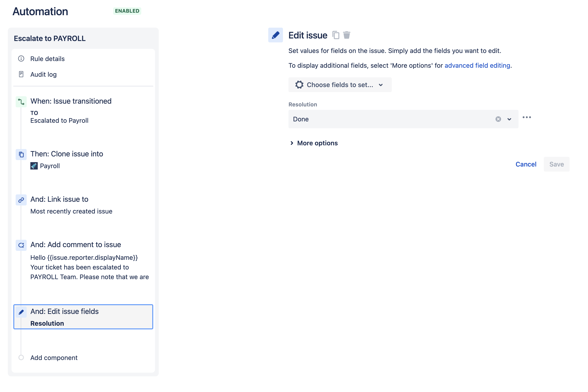
Task: Click the gear icon in Choose fields button
Action: point(299,85)
